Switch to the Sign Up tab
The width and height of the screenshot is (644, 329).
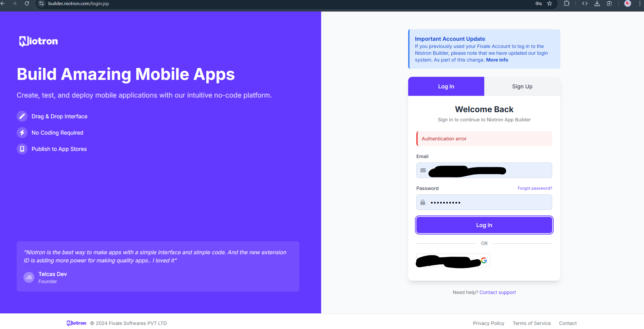tap(522, 86)
